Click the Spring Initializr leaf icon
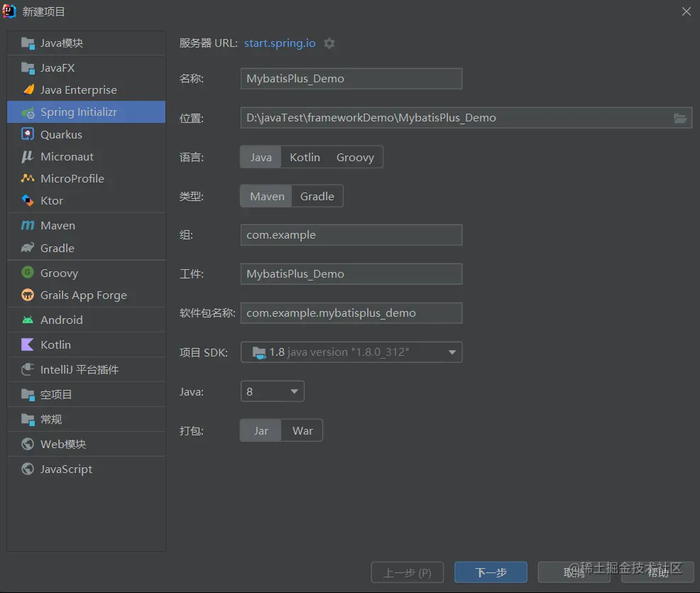700x593 pixels. click(28, 112)
